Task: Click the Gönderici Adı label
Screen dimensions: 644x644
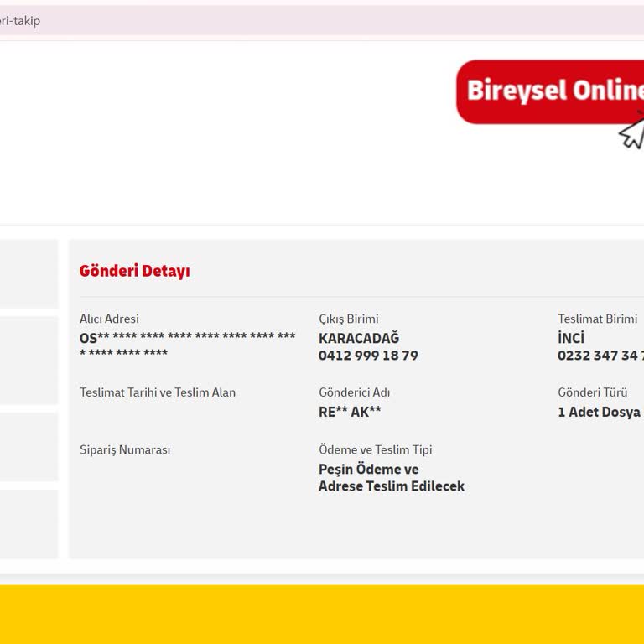Action: [x=354, y=392]
